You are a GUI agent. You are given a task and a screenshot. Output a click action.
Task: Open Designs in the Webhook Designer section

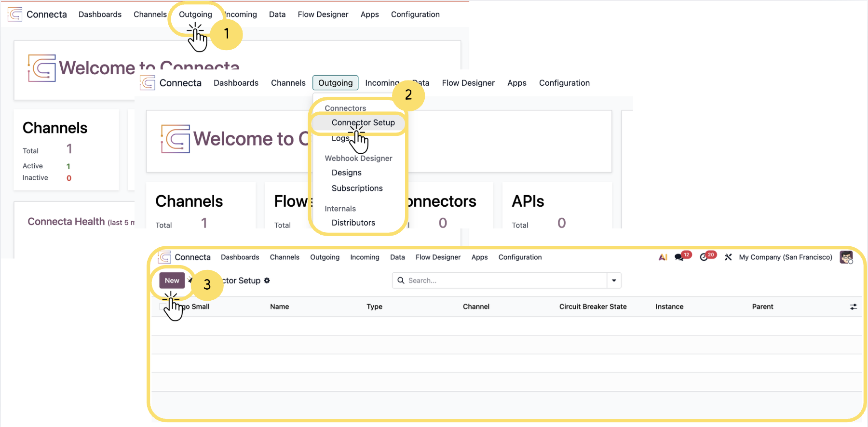click(346, 173)
